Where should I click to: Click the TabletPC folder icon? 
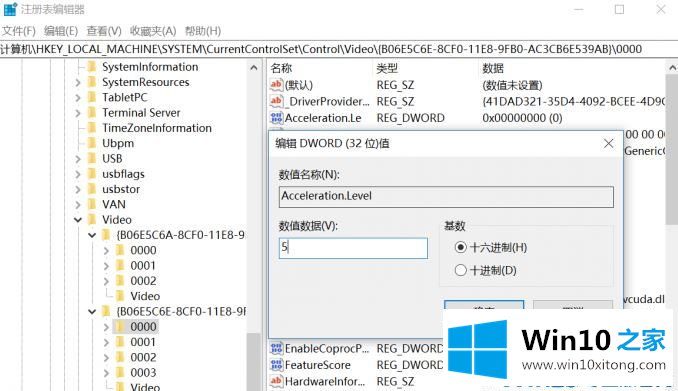tap(92, 97)
